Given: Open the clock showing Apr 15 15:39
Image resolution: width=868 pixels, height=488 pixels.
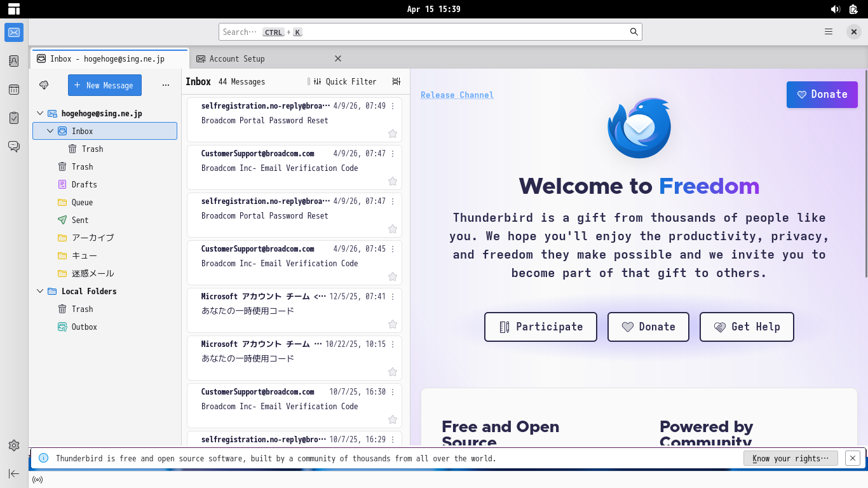Looking at the screenshot, I should (x=434, y=9).
